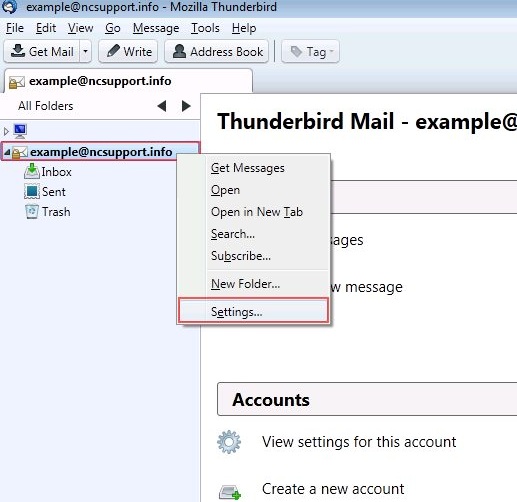
Task: Click the account settings gear icon
Action: click(x=229, y=442)
